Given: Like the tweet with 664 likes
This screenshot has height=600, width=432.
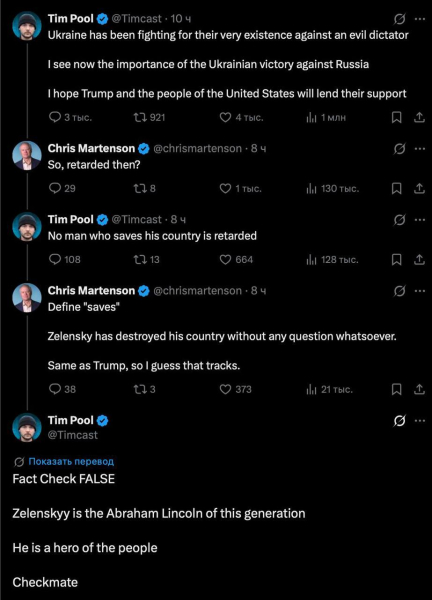Looking at the screenshot, I should coord(225,259).
